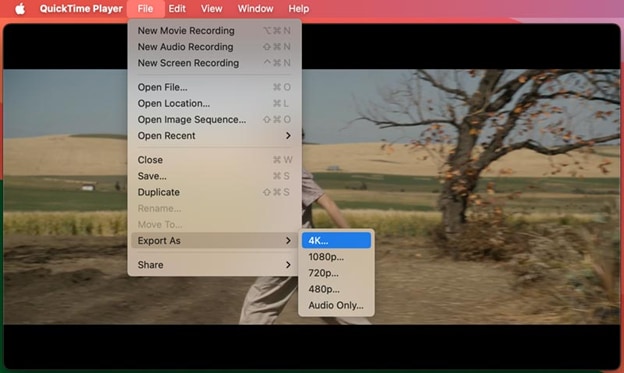
Task: Choose Open Image Sequence...
Action: click(214, 119)
